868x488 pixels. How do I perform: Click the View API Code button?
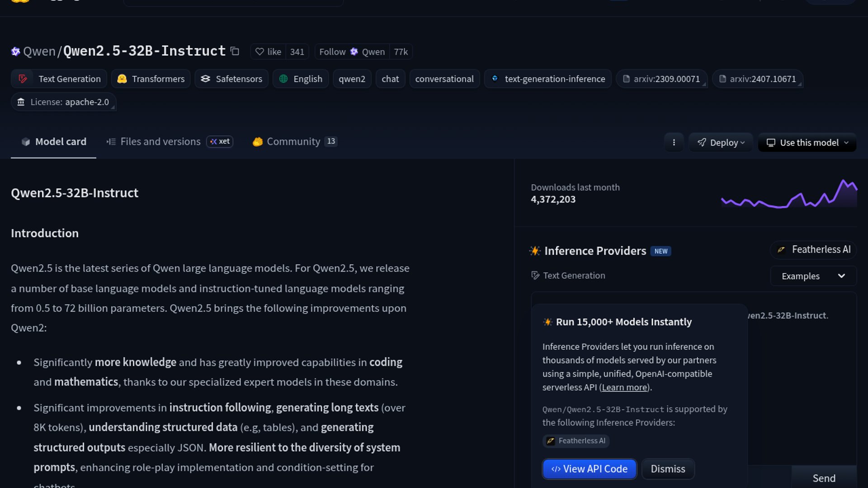[x=590, y=469]
